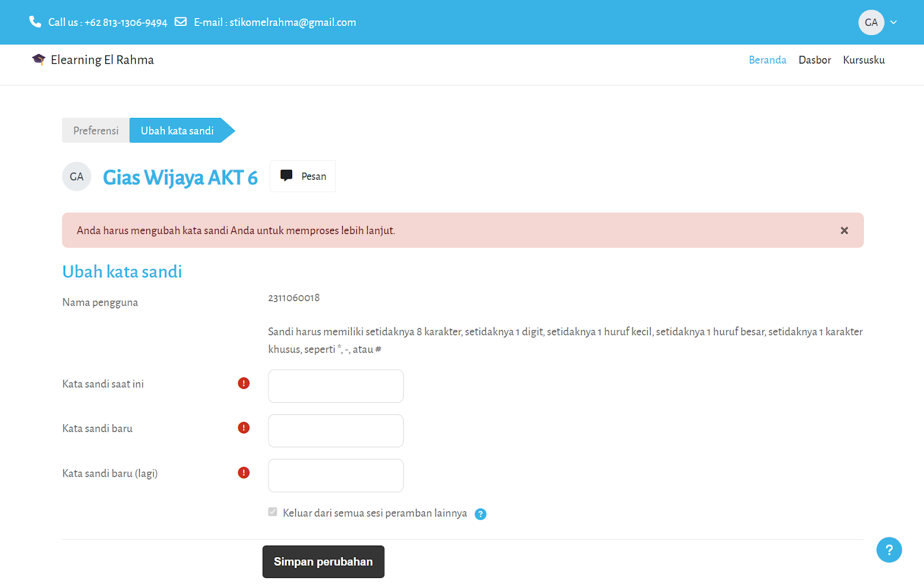Screen dimensions: 924x586
Task: Click the alert message 'Anda harus mengubah kata sandi'
Action: 236,231
